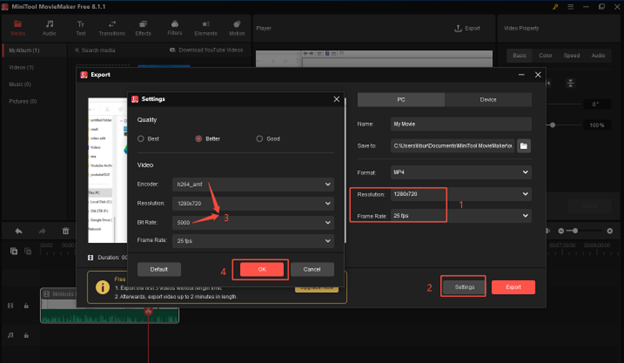Click the key upgrade icon in title bar
The image size is (624, 363).
tap(555, 7)
